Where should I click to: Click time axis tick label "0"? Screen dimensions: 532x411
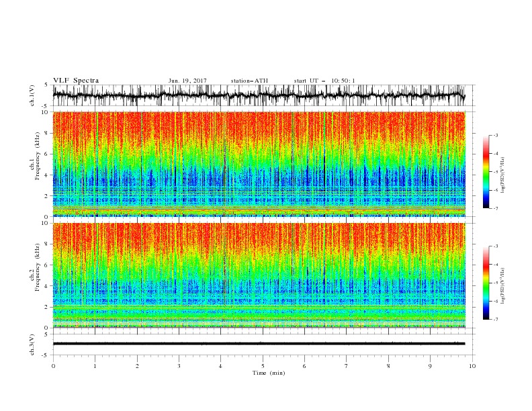(53, 366)
